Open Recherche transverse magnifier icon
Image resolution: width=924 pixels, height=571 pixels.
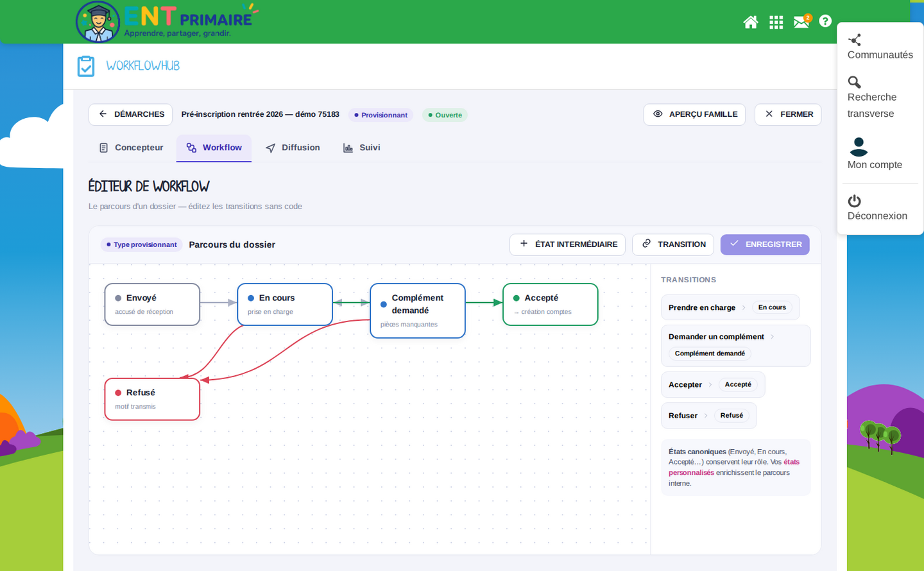tap(855, 82)
